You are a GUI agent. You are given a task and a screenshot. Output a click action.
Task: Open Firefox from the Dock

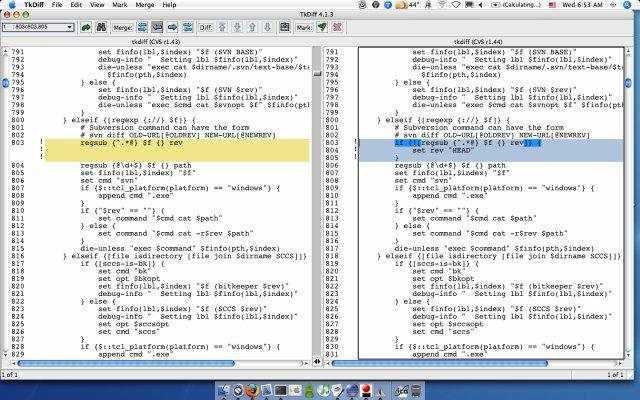pyautogui.click(x=252, y=391)
